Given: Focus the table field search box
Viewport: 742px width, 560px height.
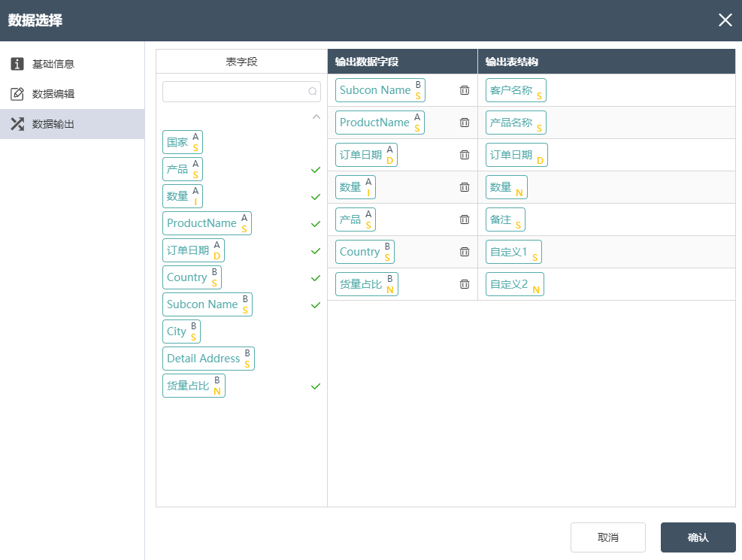Looking at the screenshot, I should pyautogui.click(x=241, y=91).
